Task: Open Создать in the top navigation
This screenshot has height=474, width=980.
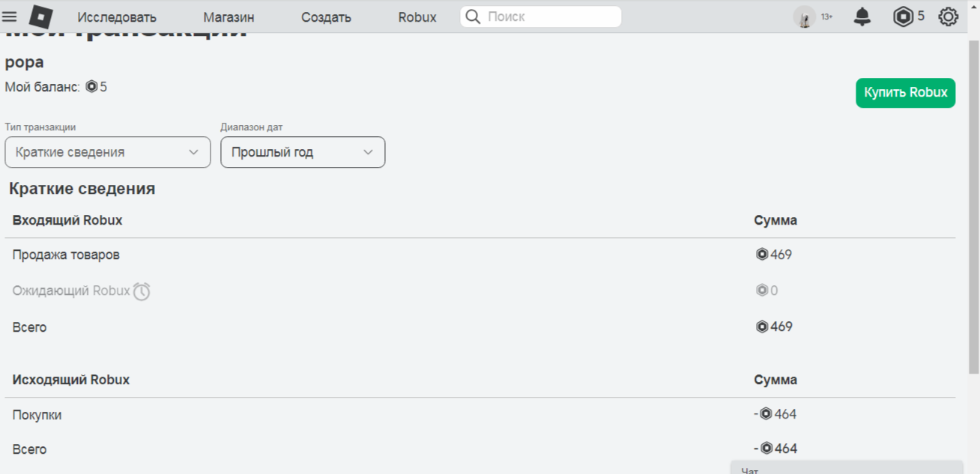Action: [326, 17]
